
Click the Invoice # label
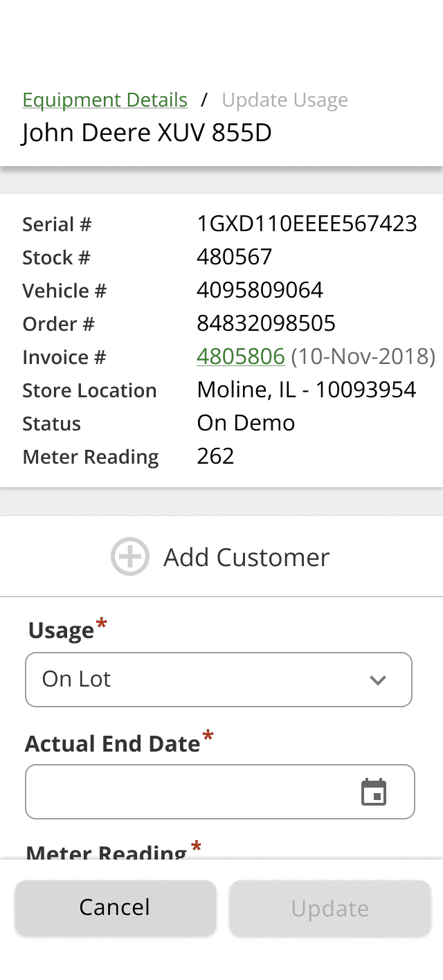point(64,357)
